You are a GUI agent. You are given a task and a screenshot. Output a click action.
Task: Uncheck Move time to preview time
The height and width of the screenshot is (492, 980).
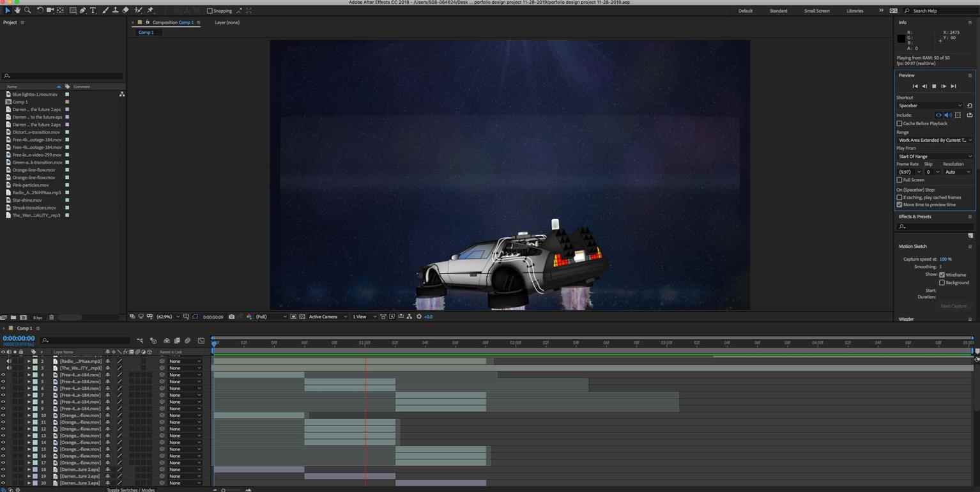900,205
